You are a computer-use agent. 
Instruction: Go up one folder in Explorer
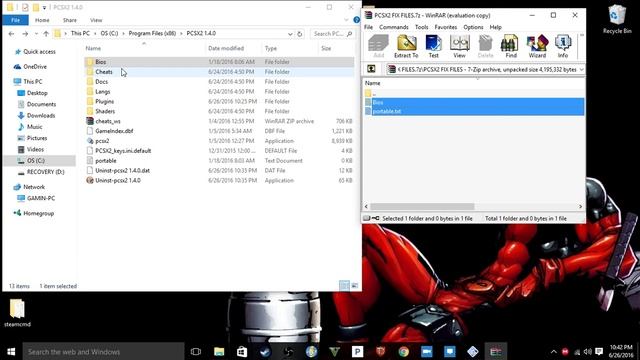(x=46, y=34)
